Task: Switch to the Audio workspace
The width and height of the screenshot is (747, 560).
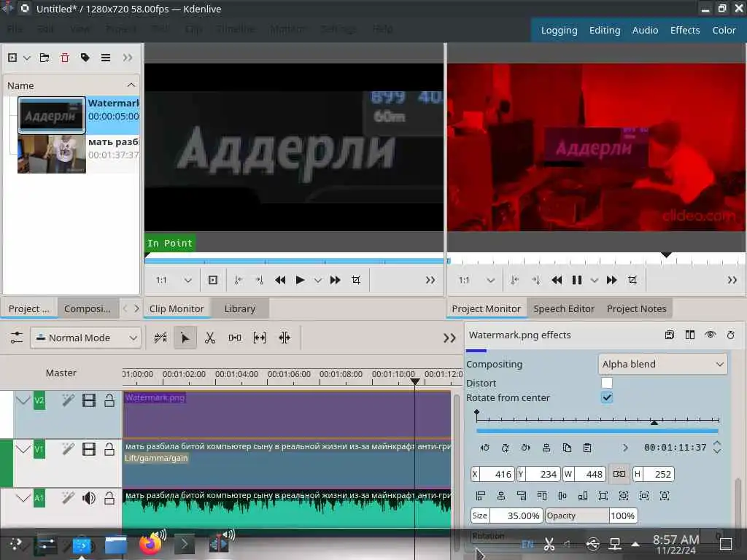Action: [x=645, y=30]
